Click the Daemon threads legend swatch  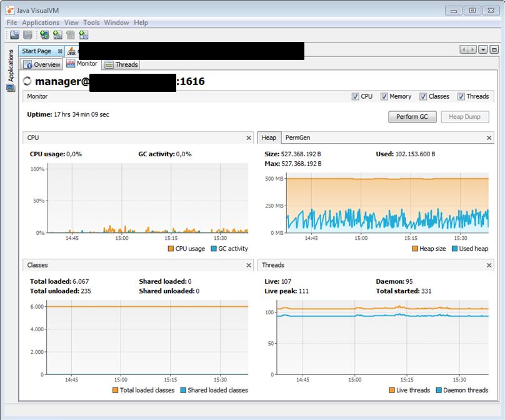(439, 391)
